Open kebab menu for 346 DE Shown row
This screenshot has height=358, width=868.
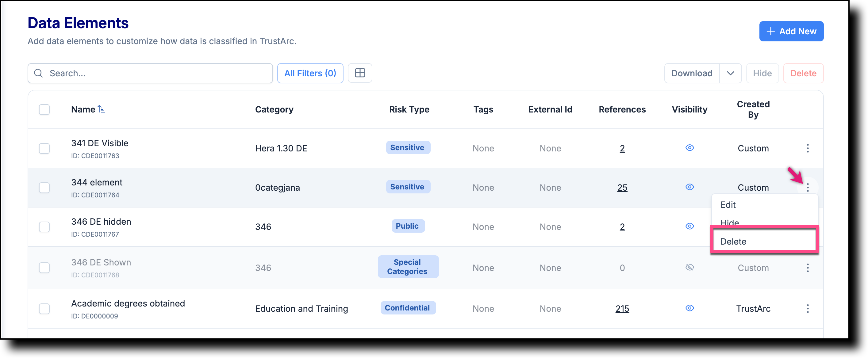[x=808, y=268]
